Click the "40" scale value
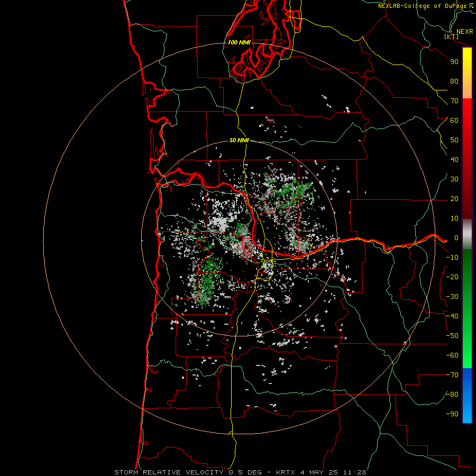476x476 pixels. (454, 160)
